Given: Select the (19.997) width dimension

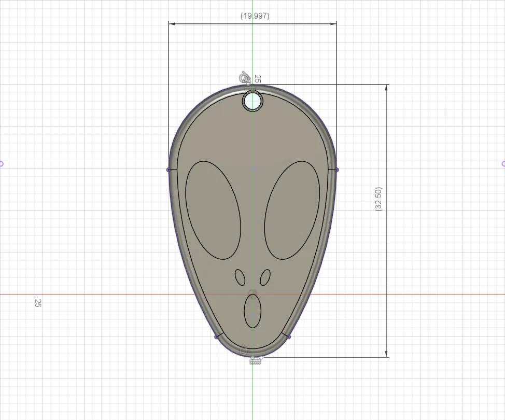Looking at the screenshot, I should (x=255, y=16).
